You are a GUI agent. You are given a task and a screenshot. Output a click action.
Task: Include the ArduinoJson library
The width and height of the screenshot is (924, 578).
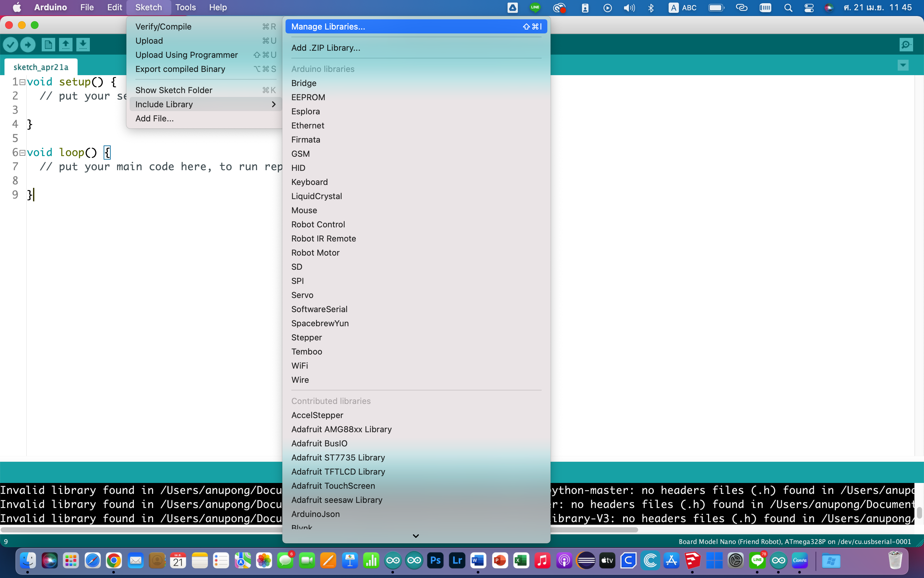tap(416, 514)
